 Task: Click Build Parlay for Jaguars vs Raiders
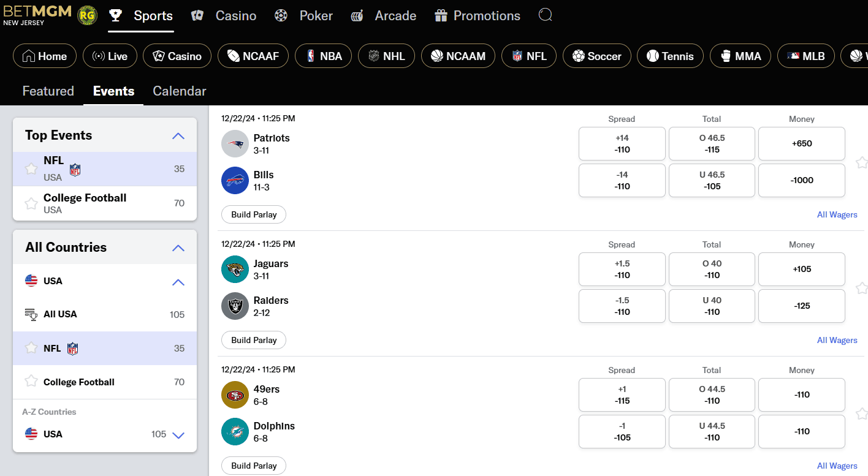coord(253,340)
